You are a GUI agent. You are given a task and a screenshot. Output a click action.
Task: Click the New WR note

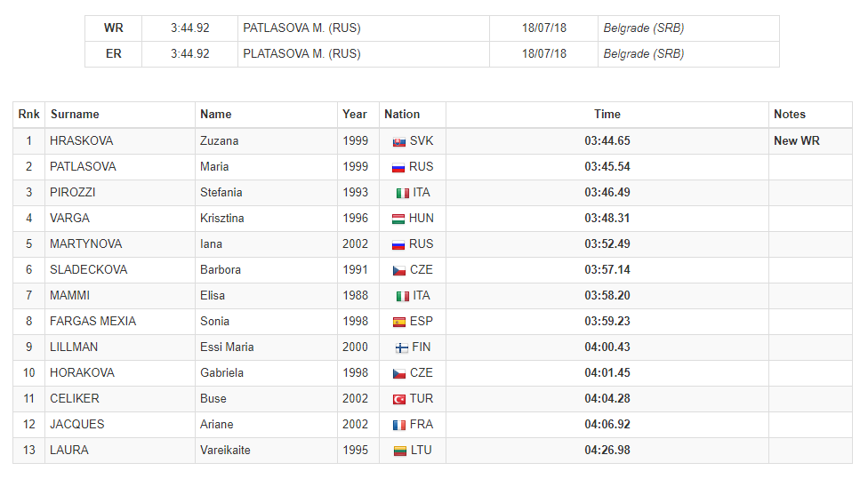tap(797, 140)
